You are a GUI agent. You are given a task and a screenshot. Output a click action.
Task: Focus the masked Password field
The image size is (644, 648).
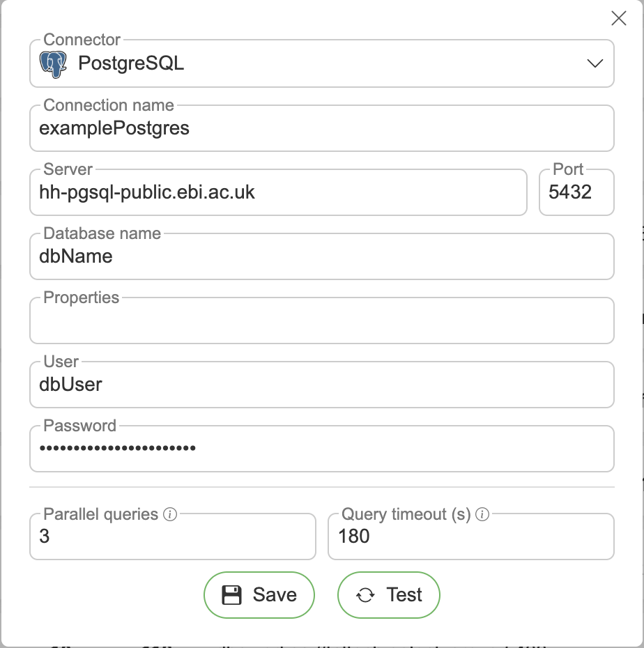tap(321, 449)
